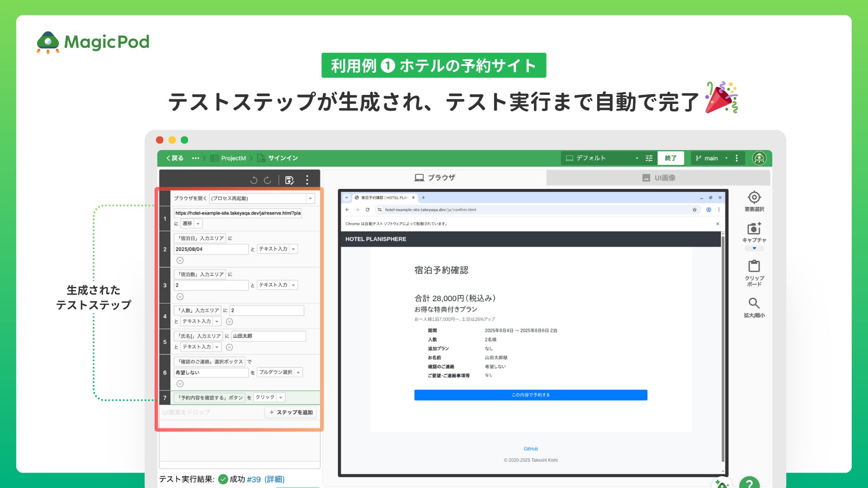This screenshot has width=868, height=488.
Task: Click the undo arrow in test editor toolbar
Action: (254, 180)
